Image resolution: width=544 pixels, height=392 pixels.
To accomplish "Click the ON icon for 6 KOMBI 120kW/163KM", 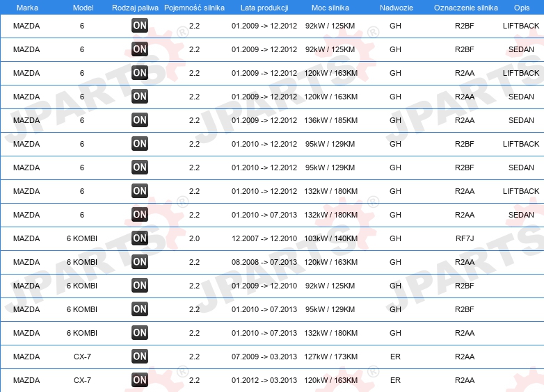I will [x=140, y=261].
